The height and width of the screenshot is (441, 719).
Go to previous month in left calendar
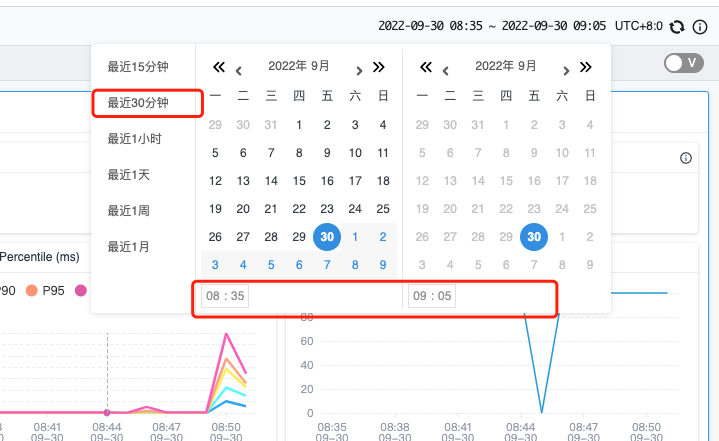[238, 71]
